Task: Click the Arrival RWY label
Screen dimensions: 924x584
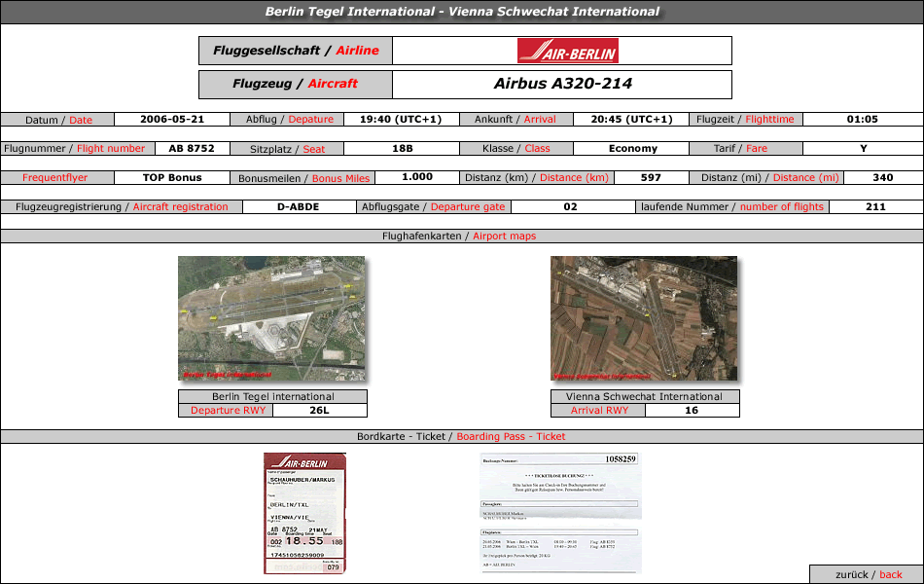Action: 599,410
